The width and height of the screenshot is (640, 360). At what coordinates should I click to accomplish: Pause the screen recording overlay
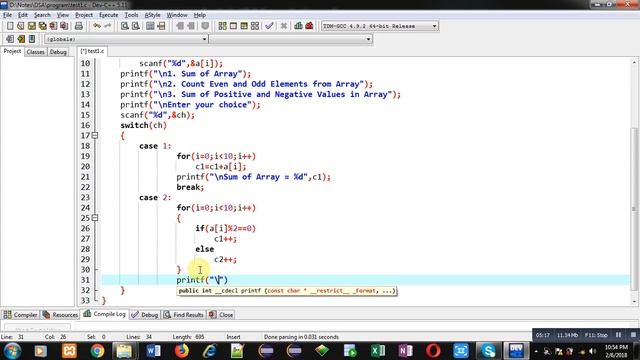tap(619, 335)
